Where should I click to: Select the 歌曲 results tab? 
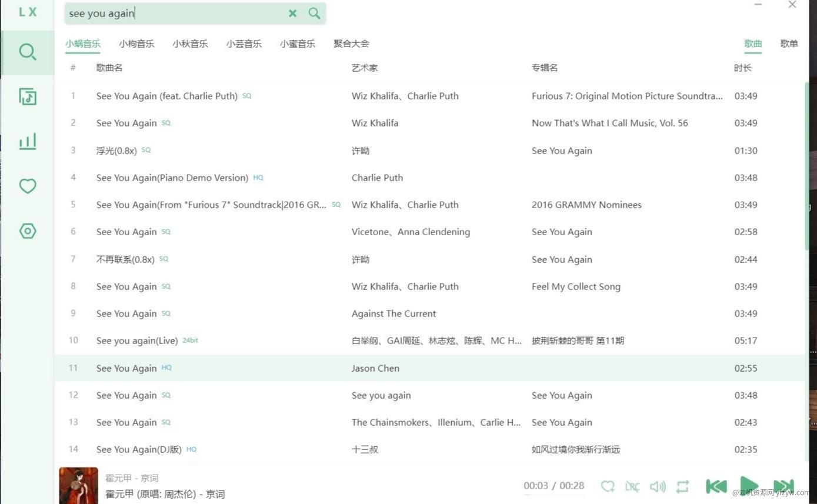(x=753, y=44)
